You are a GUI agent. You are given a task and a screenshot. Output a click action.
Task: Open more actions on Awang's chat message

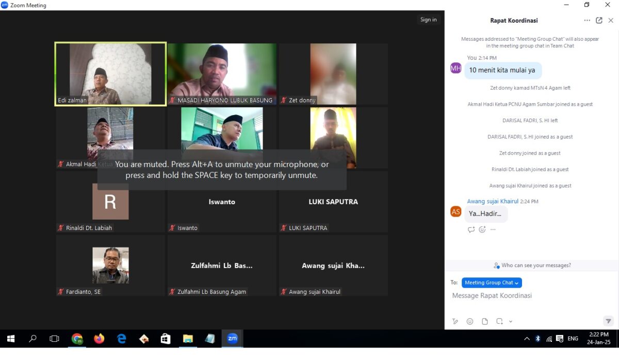(493, 229)
